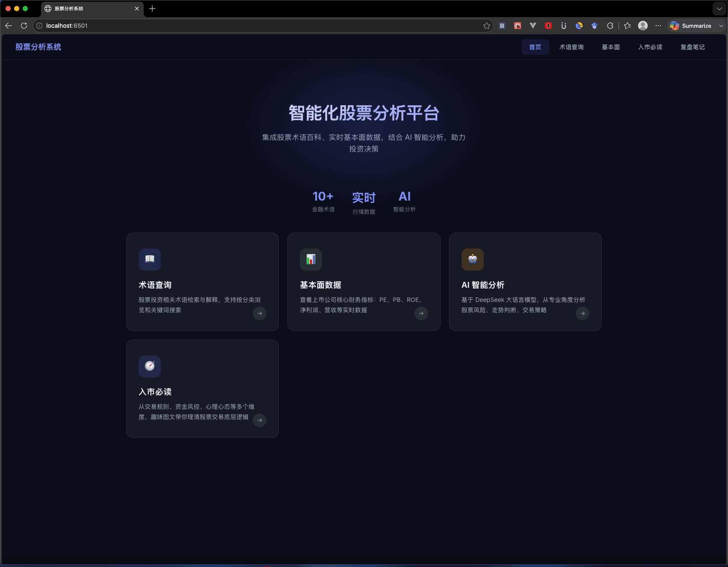Click the 10+ statistic
This screenshot has height=567, width=728.
point(323,196)
